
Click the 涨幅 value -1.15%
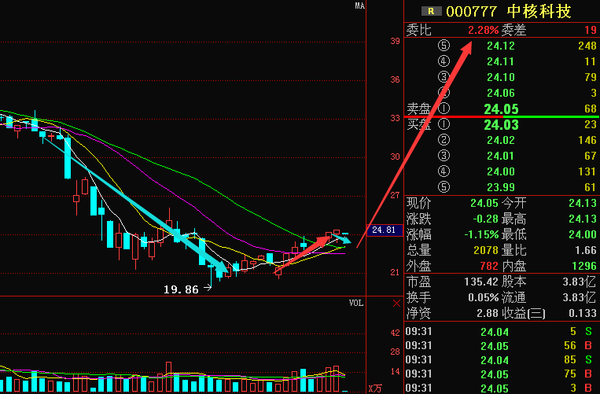[x=481, y=234]
